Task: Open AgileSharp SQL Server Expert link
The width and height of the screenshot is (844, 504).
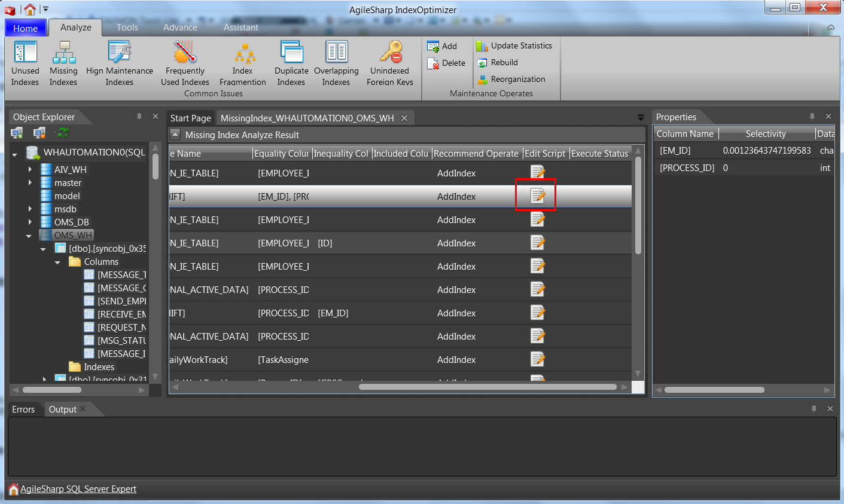Action: click(x=78, y=489)
